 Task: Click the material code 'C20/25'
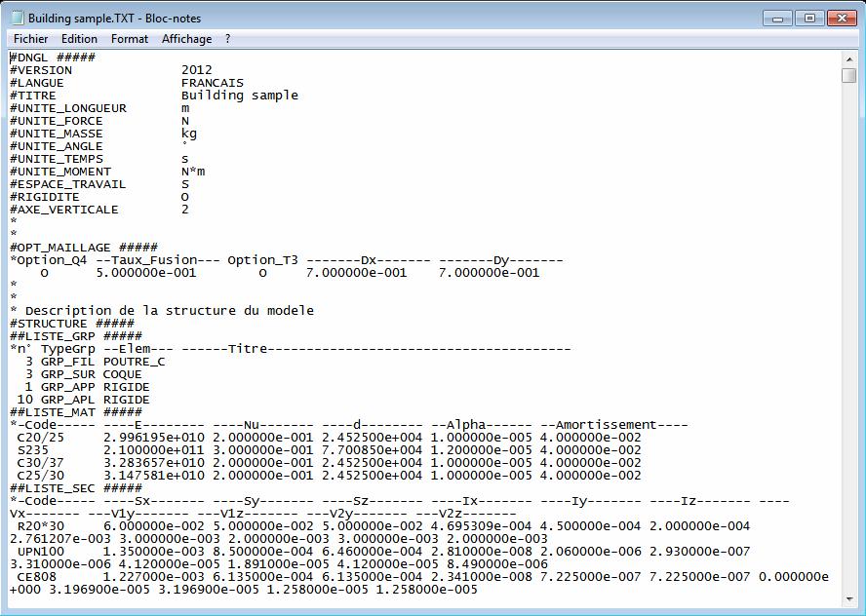click(x=40, y=439)
